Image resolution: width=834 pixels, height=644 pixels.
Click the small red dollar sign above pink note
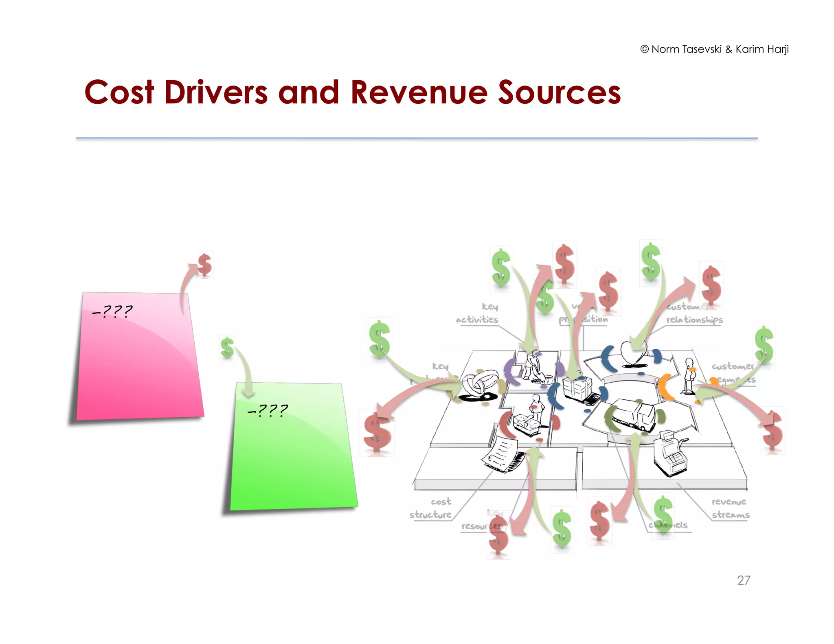[204, 265]
